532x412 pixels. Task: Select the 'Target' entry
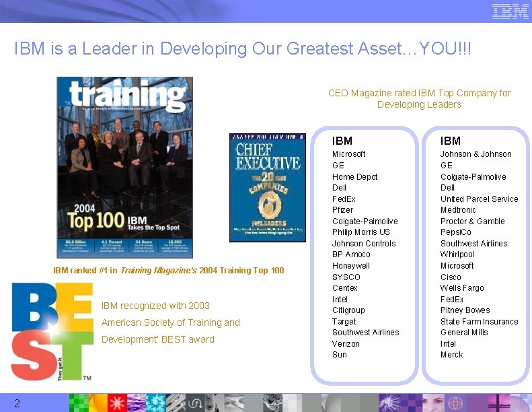[344, 321]
